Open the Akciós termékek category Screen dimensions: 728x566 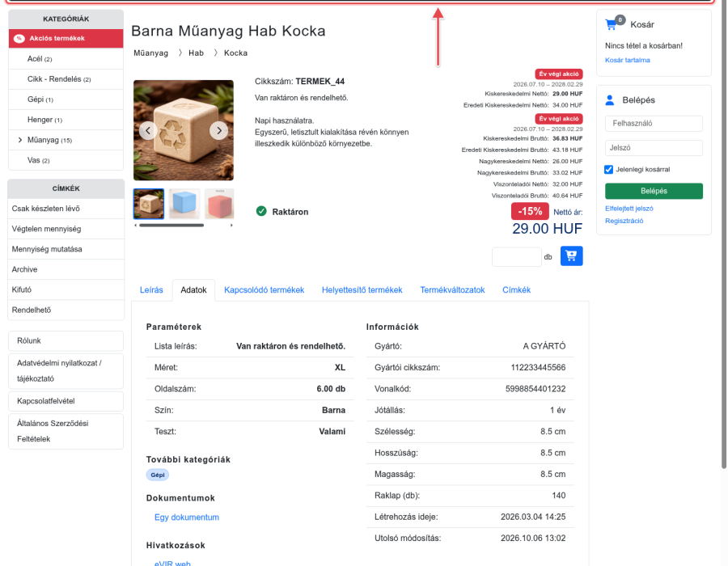coord(66,39)
